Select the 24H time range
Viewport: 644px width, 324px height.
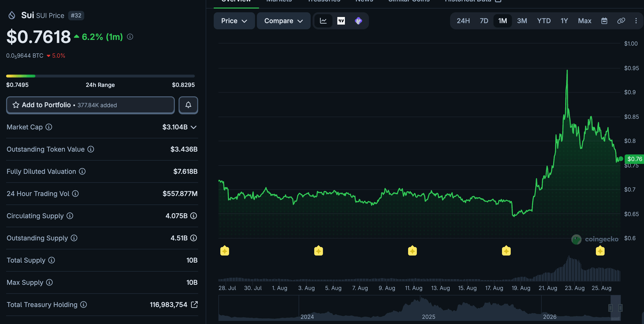tap(463, 21)
